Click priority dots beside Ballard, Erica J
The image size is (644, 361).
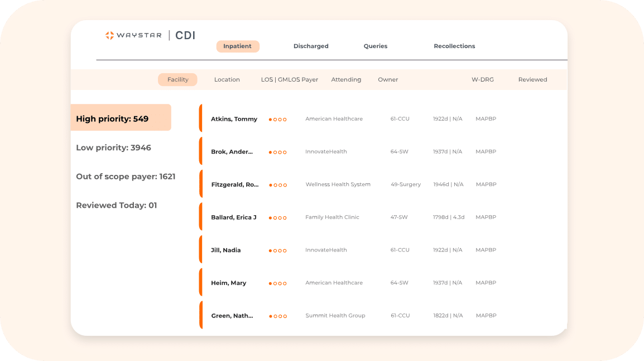277,218
